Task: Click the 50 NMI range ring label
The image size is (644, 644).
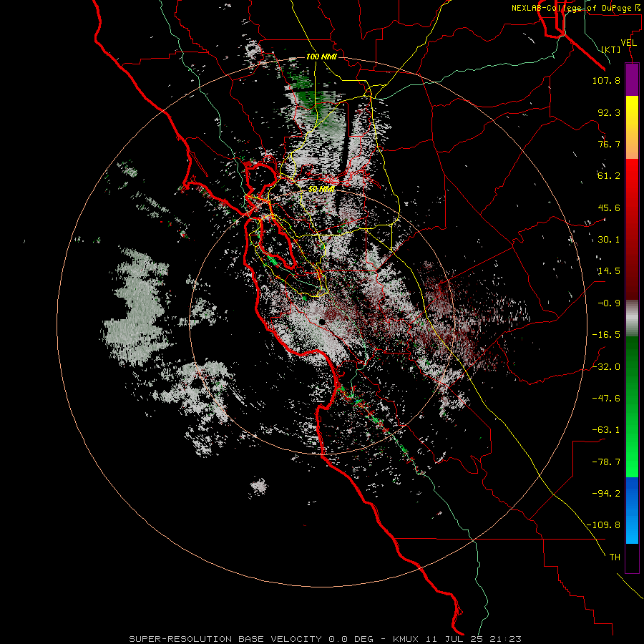Action: [321, 189]
